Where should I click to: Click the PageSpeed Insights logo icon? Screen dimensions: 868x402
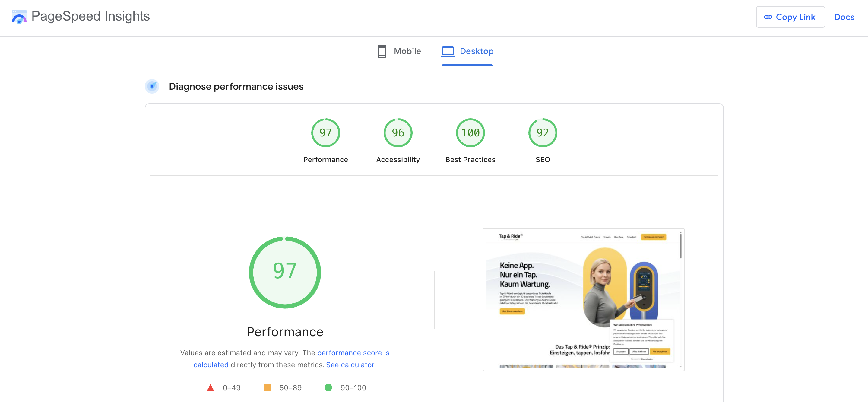click(x=19, y=17)
